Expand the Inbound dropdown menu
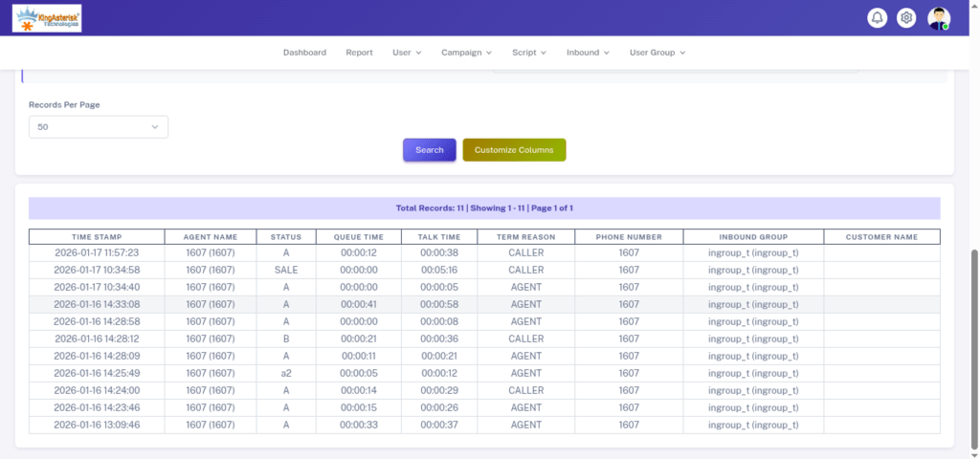This screenshot has height=459, width=980. pos(588,53)
